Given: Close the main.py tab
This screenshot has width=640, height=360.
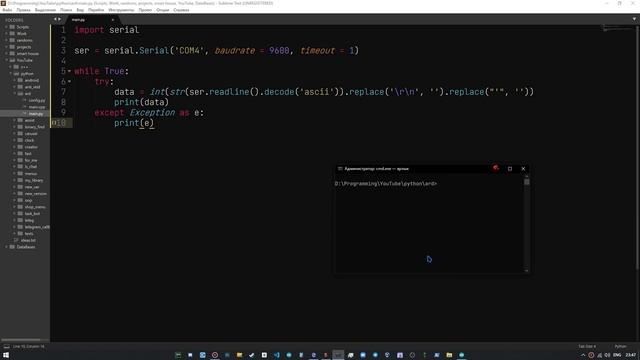Looking at the screenshot, I should 113,20.
